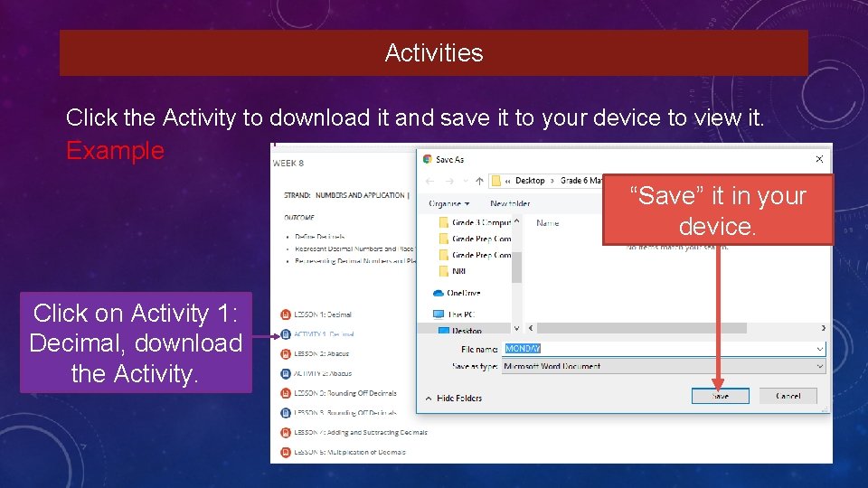Expand the address bar overflow chevron before Desktop
The height and width of the screenshot is (488, 868).
click(507, 181)
